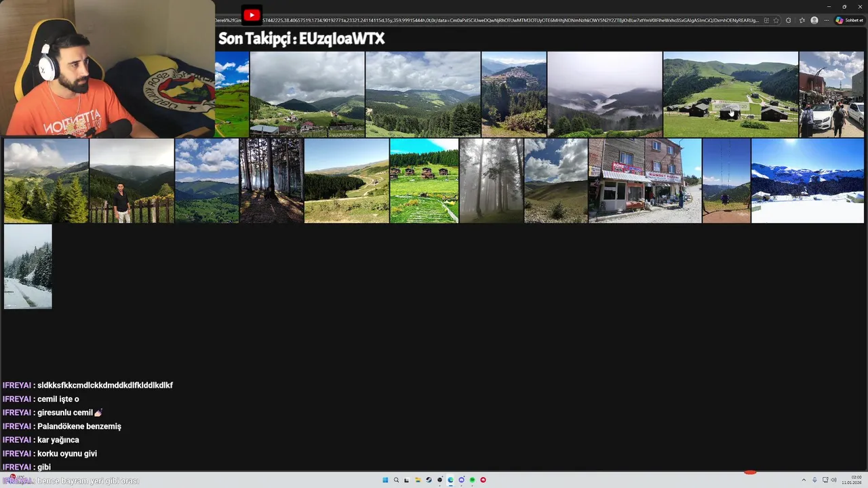This screenshot has height=488, width=868.
Task: Open taskbar Search icon
Action: [396, 480]
